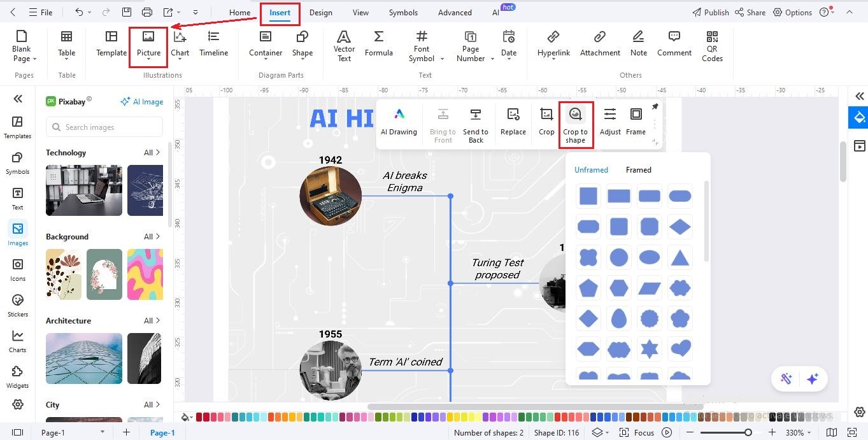Undo the last action
868x440 pixels.
(x=79, y=12)
